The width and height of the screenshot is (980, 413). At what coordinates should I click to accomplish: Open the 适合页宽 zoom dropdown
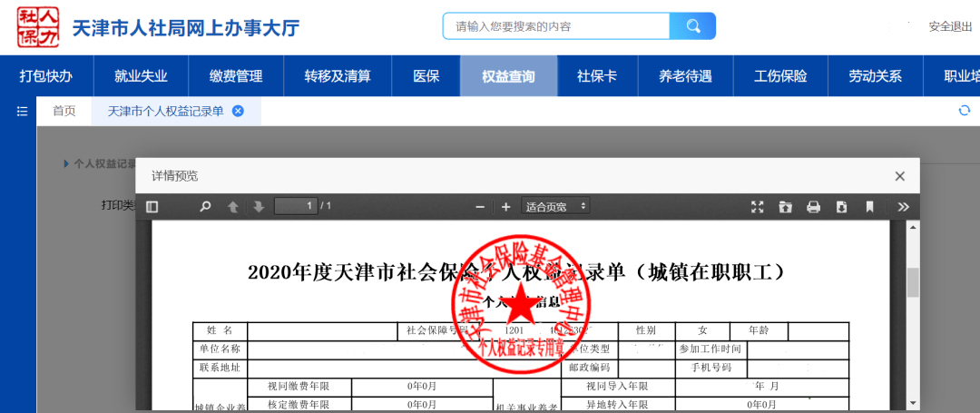[556, 207]
